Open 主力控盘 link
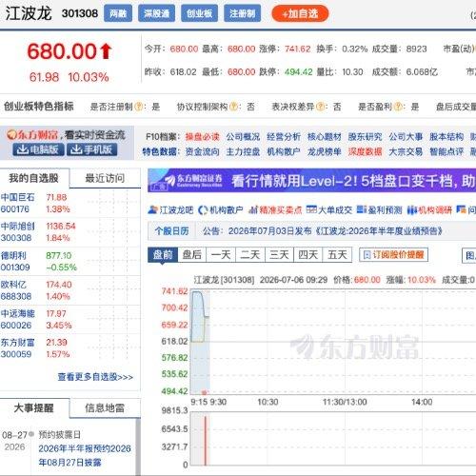The width and height of the screenshot is (476, 476). point(243,152)
